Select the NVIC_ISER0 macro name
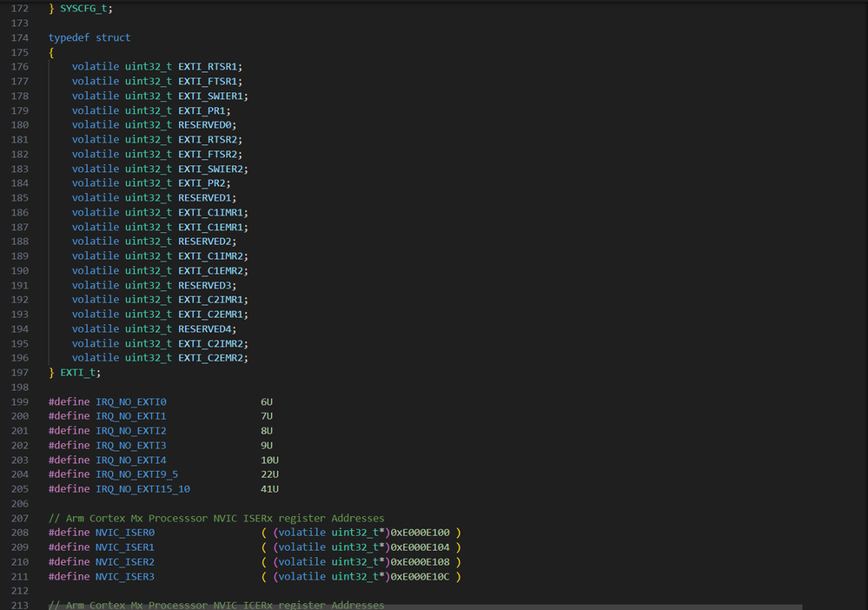Screen dimensions: 868x610 pos(125,533)
